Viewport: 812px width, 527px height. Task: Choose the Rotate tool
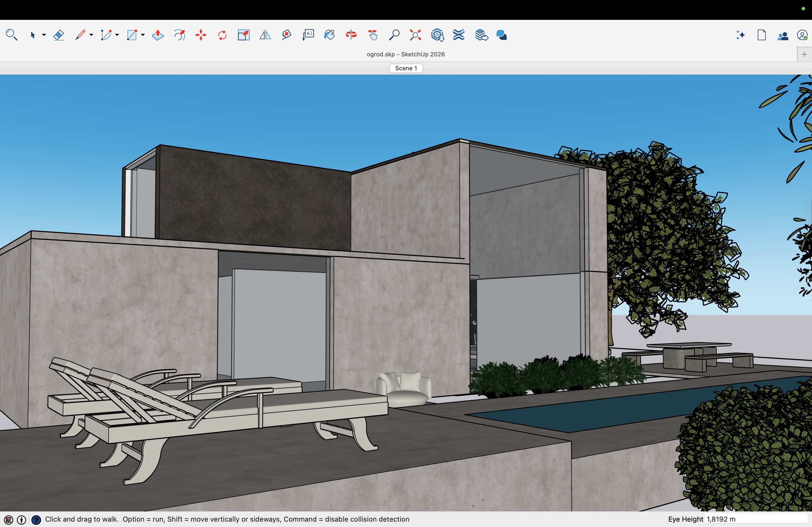pos(222,35)
